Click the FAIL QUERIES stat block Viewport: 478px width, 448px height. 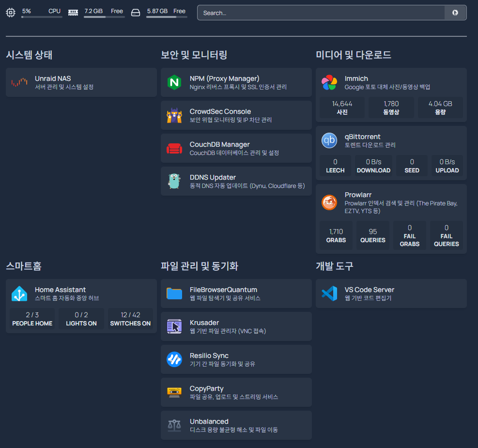[447, 235]
